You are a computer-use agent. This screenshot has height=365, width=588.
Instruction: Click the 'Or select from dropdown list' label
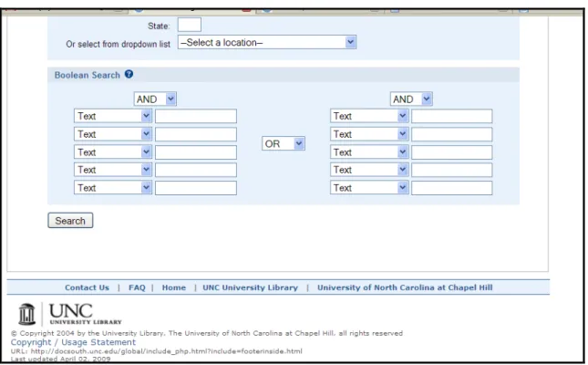118,44
